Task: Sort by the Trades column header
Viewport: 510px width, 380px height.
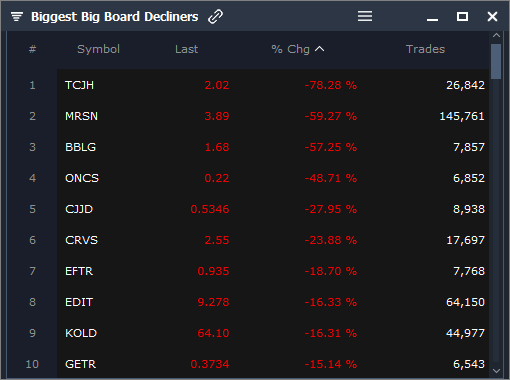Action: [425, 49]
